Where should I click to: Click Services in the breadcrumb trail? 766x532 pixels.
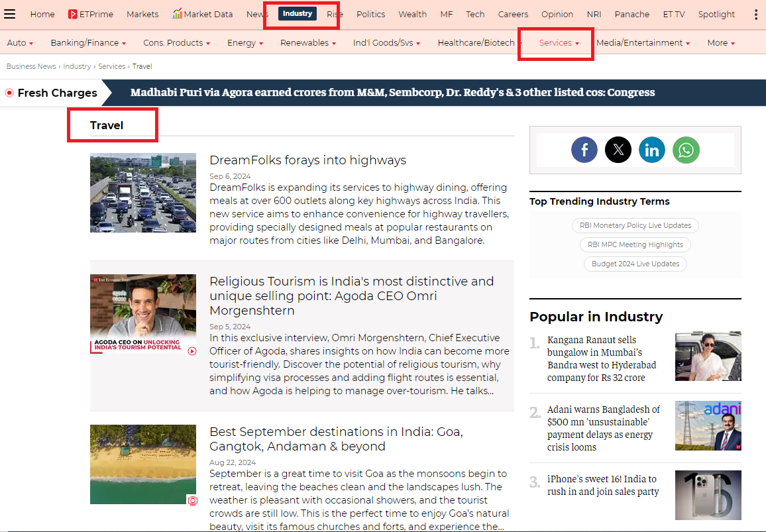coord(111,66)
